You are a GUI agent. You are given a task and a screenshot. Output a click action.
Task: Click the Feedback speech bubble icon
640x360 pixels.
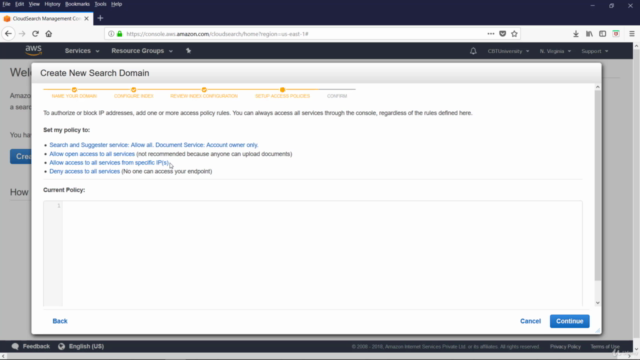tap(15, 347)
